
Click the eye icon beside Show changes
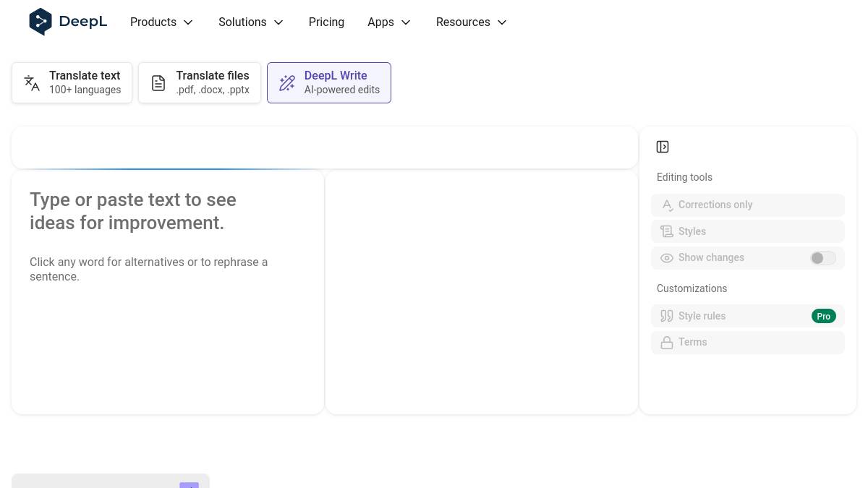(x=667, y=258)
